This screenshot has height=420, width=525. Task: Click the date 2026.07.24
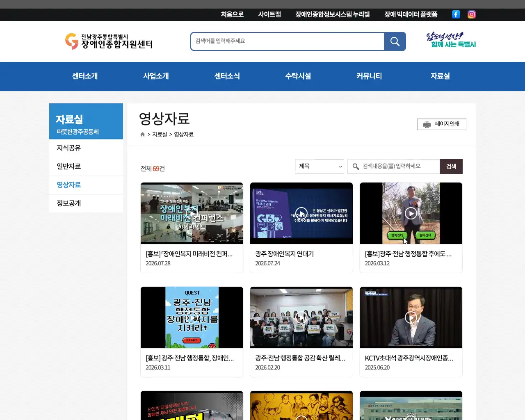267,263
